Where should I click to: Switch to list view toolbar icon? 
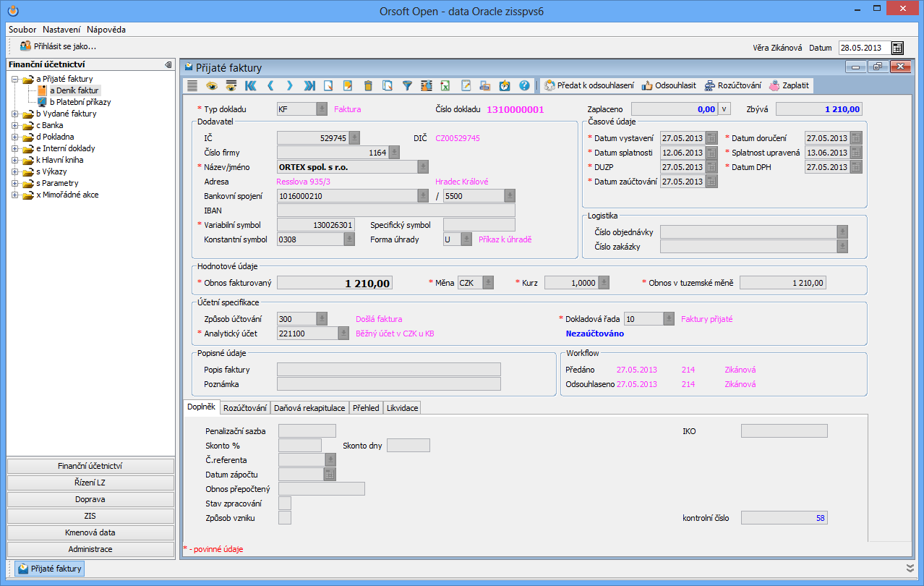point(192,85)
